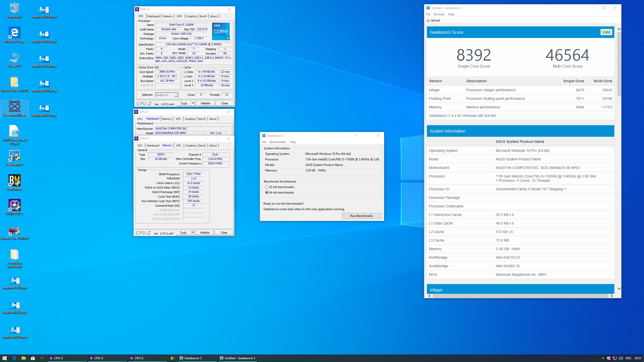Click the DRAM Frequency value field
644x362 pixels.
tap(193, 174)
